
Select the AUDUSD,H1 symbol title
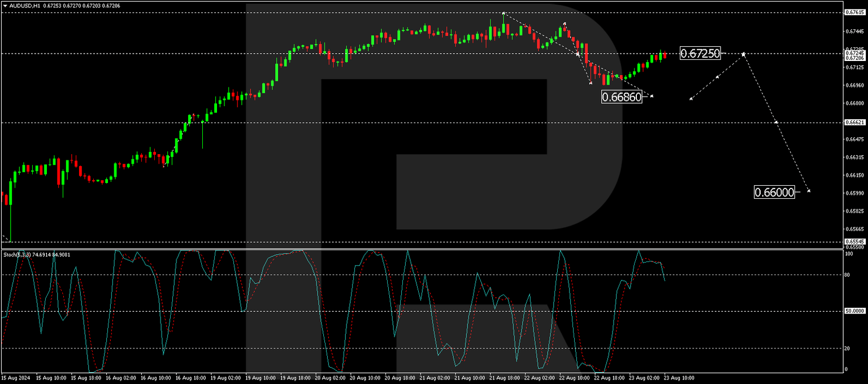pyautogui.click(x=25, y=6)
